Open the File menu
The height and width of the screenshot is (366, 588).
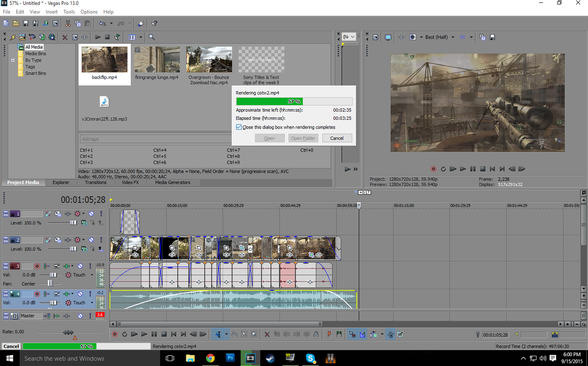[7, 12]
